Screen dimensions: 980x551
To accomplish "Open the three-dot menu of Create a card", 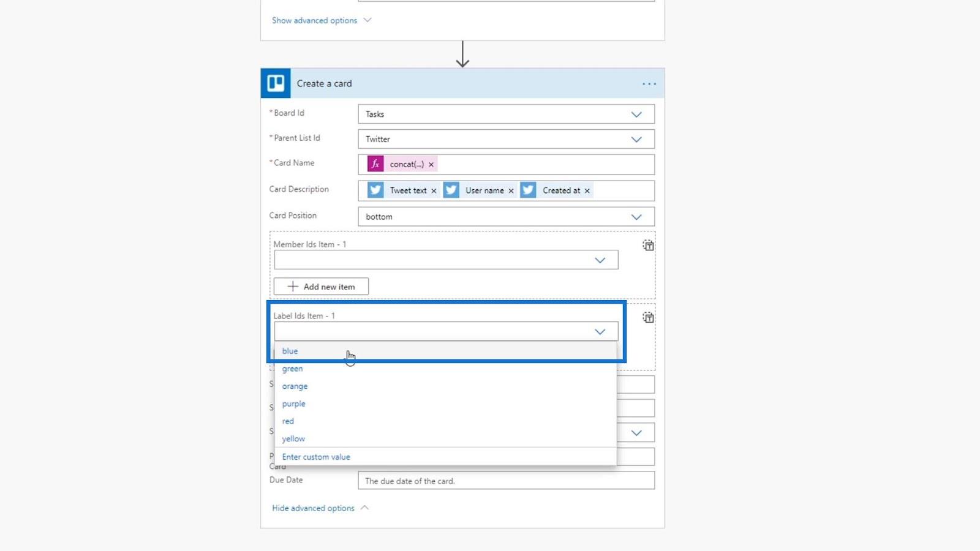I will pyautogui.click(x=649, y=84).
